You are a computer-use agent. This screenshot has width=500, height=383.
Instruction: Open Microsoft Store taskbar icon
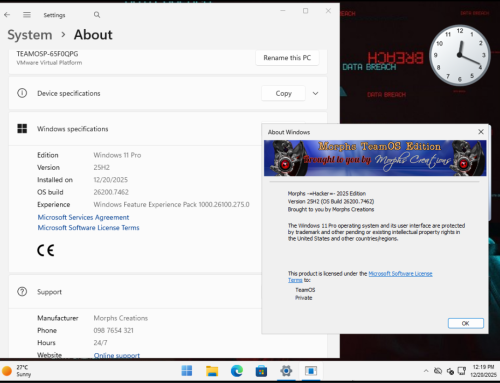261,371
